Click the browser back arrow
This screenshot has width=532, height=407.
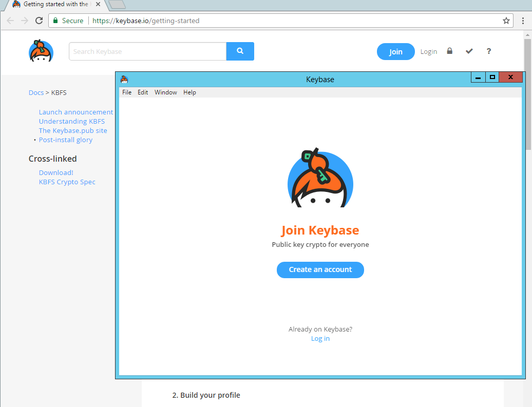coord(10,21)
